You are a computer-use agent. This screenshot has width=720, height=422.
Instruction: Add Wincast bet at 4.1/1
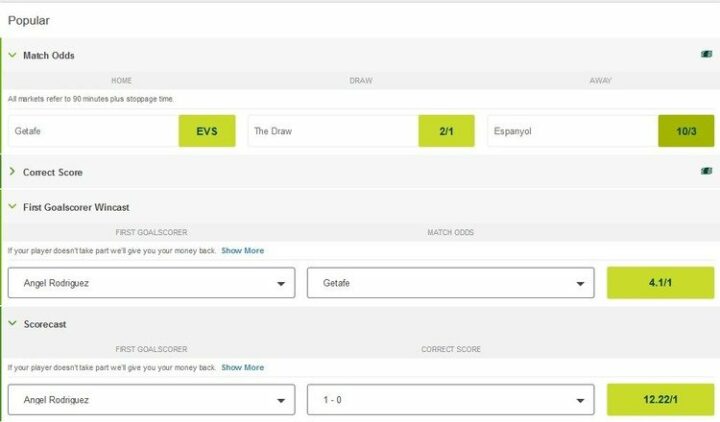660,283
